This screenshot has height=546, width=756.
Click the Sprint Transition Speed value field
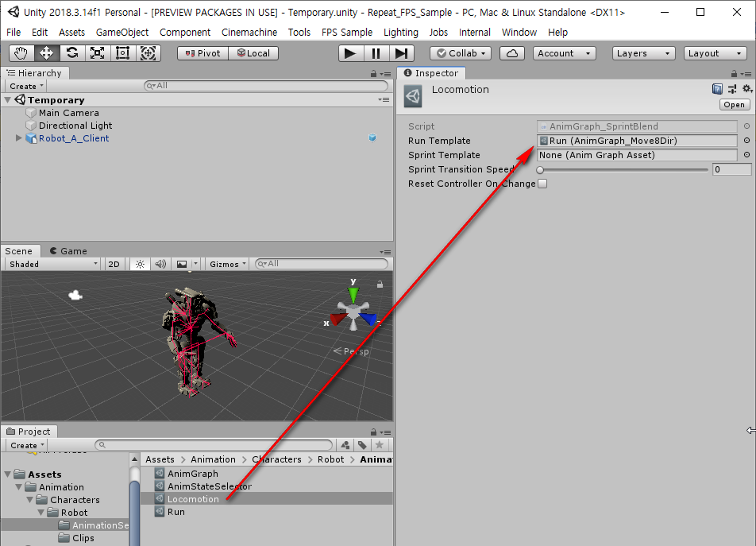coord(731,169)
